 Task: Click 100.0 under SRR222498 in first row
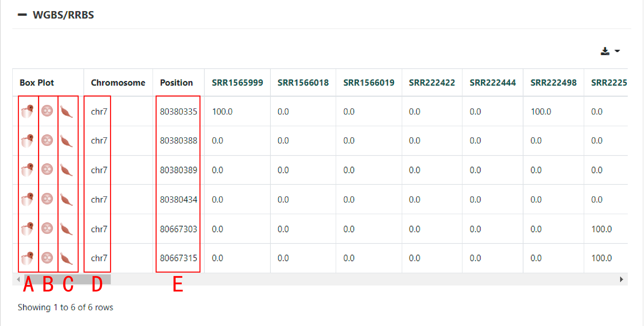(541, 112)
